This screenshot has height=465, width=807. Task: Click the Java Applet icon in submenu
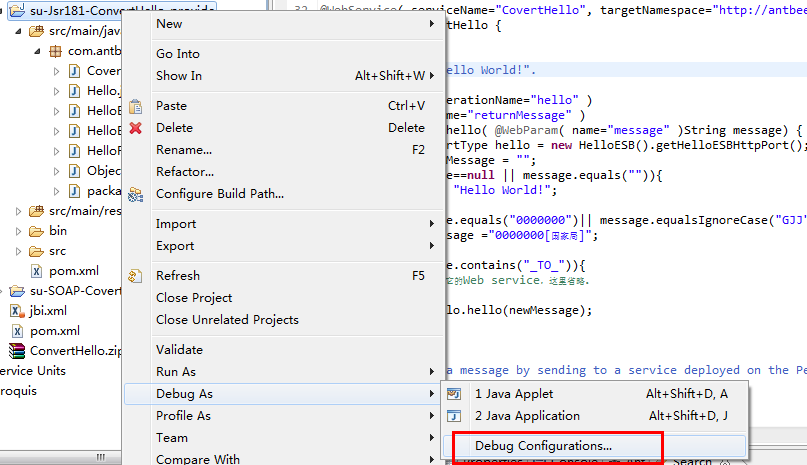click(x=455, y=394)
